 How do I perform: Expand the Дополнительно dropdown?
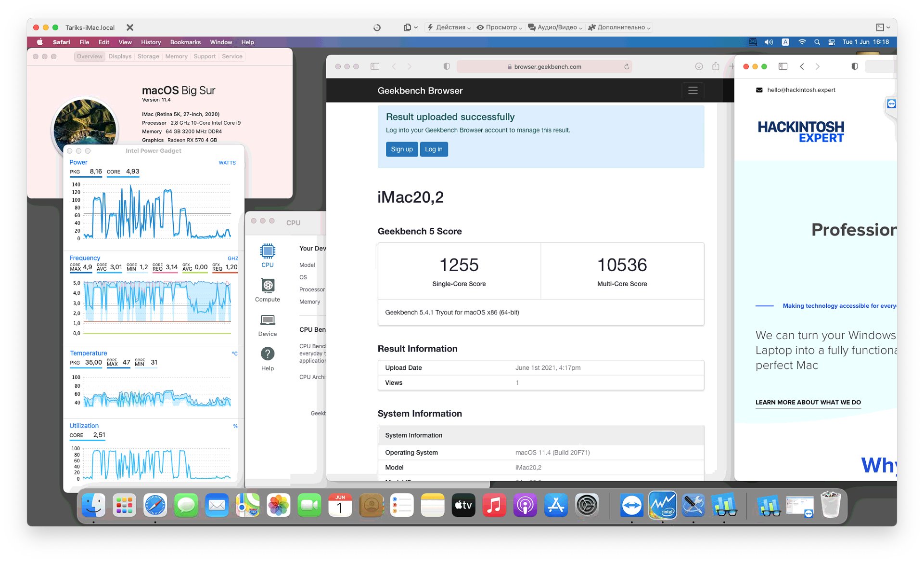619,27
